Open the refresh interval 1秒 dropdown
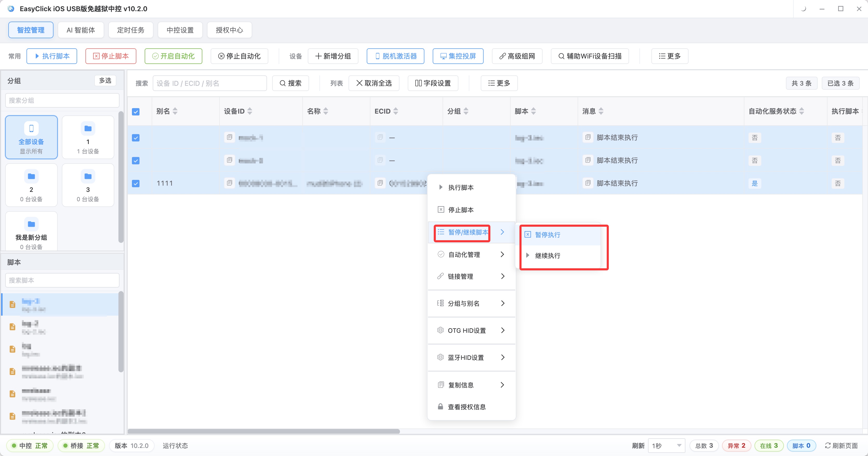 666,446
